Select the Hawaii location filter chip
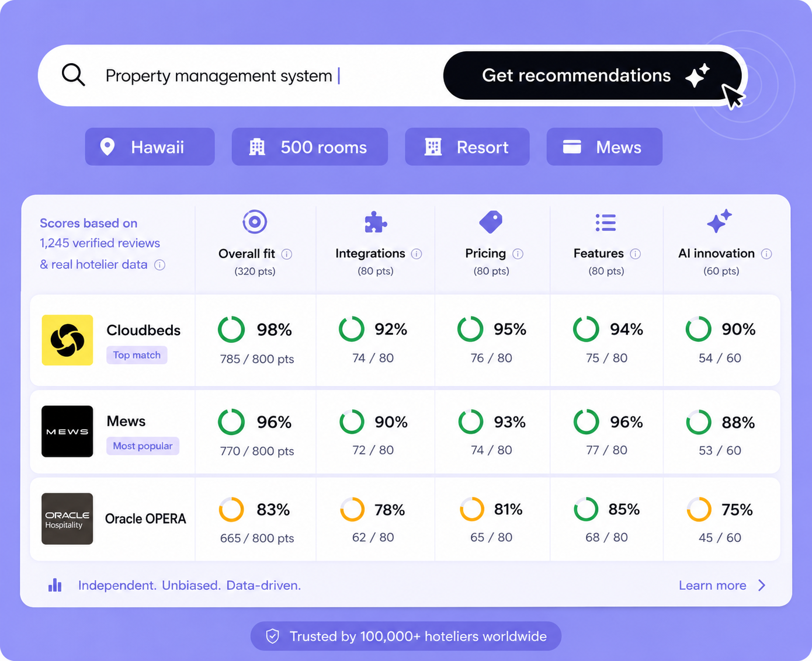The image size is (812, 661). pos(150,147)
